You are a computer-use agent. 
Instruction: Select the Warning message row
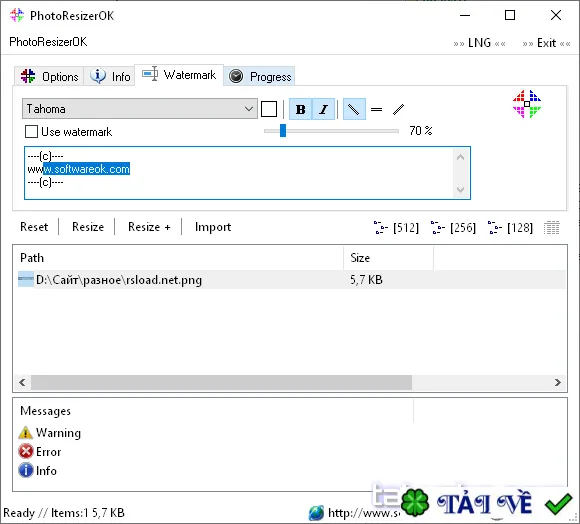pyautogui.click(x=50, y=433)
